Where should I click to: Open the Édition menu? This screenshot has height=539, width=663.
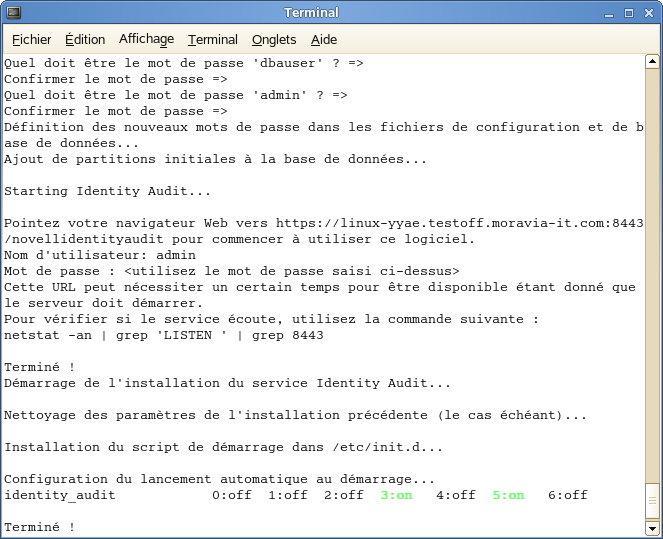pyautogui.click(x=85, y=40)
